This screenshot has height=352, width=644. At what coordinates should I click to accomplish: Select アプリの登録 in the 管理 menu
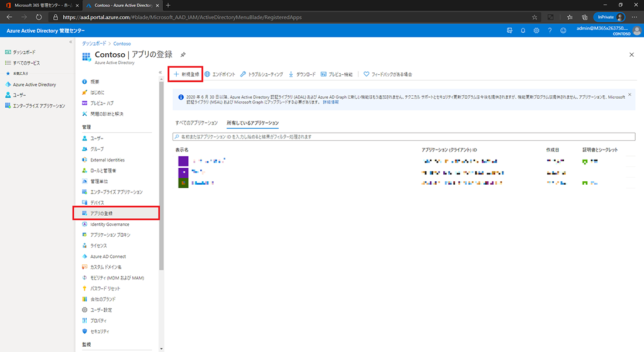point(117,213)
